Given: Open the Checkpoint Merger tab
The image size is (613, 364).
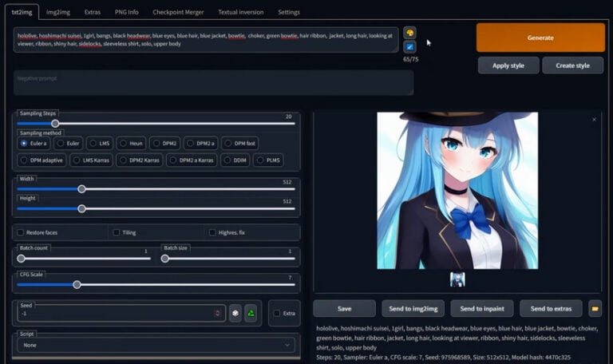Looking at the screenshot, I should tap(178, 12).
